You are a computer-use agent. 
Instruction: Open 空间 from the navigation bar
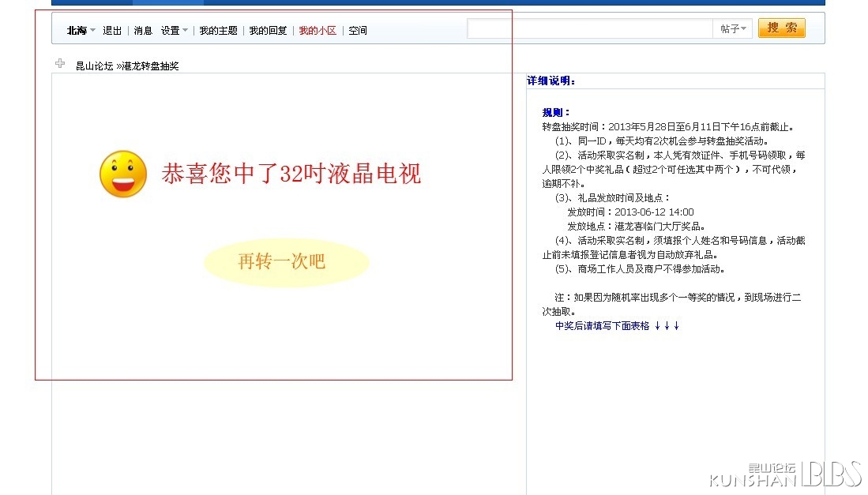tap(358, 31)
